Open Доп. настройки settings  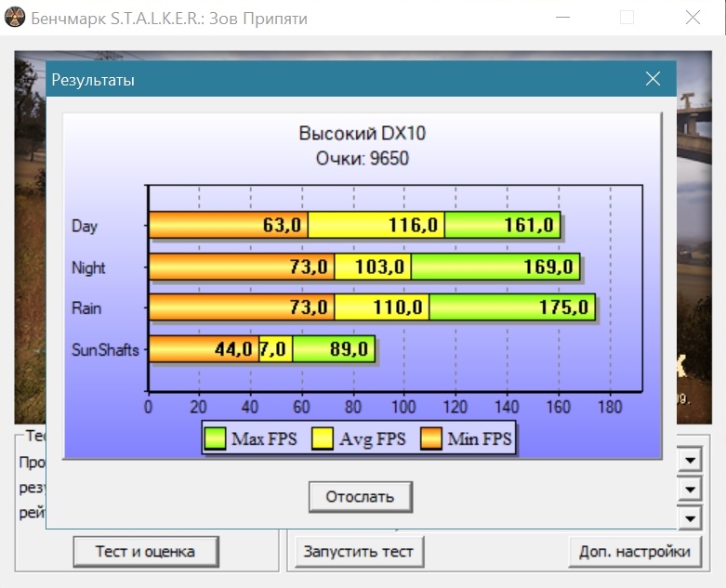(634, 552)
